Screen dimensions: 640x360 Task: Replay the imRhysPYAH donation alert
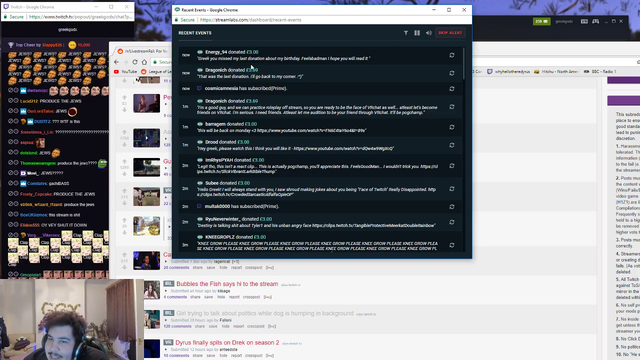(x=452, y=166)
